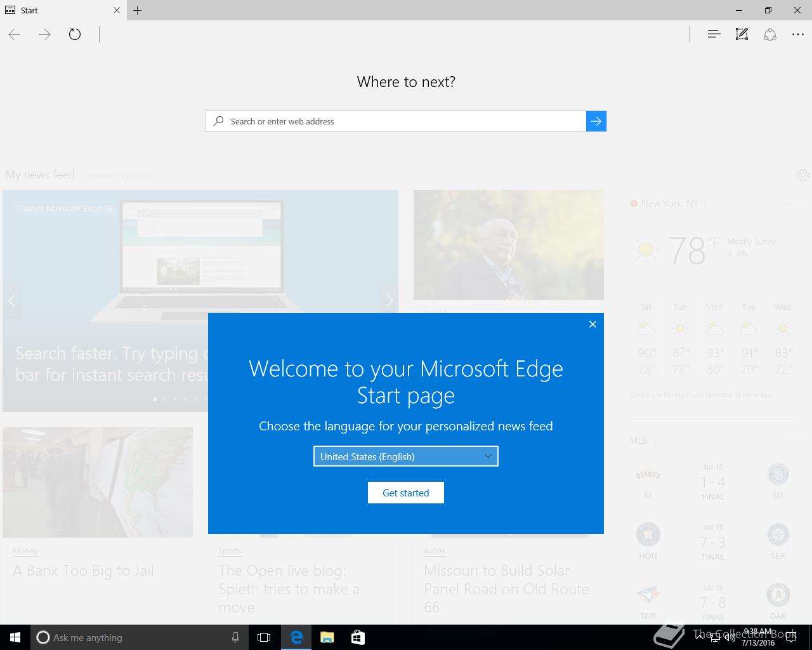The width and height of the screenshot is (812, 650).
Task: Open the bank article map thumbnail
Action: [x=98, y=482]
